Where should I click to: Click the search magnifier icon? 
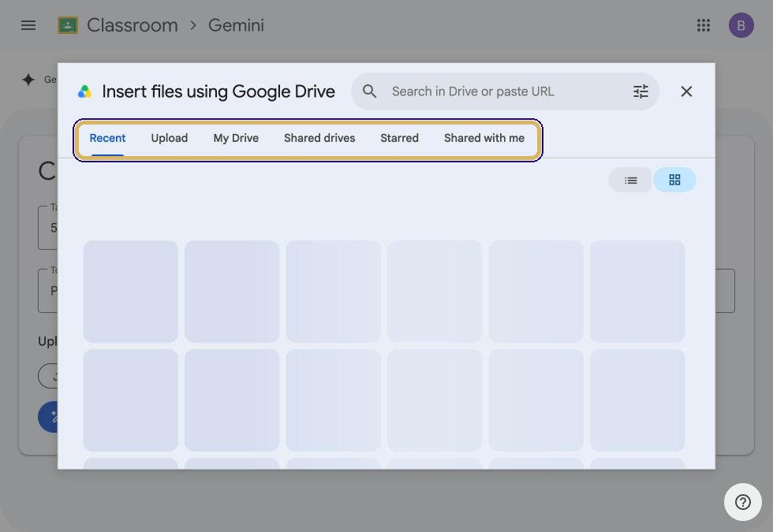[370, 91]
